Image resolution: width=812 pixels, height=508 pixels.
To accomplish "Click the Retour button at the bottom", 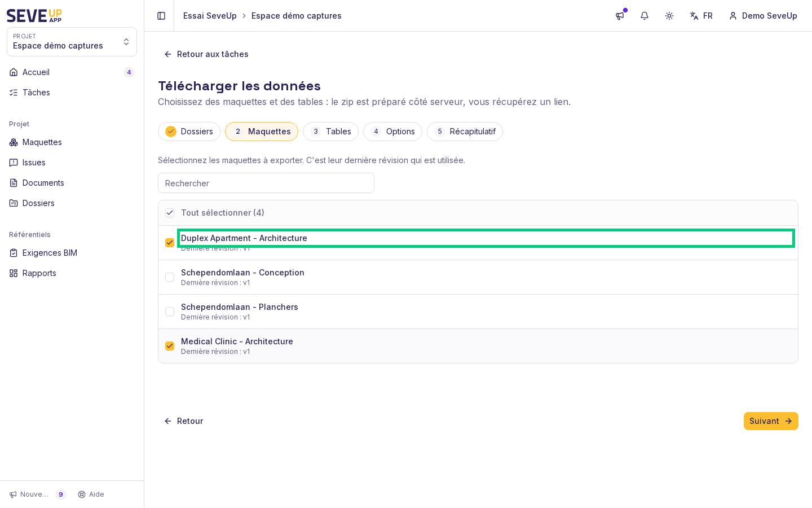I will [x=183, y=421].
